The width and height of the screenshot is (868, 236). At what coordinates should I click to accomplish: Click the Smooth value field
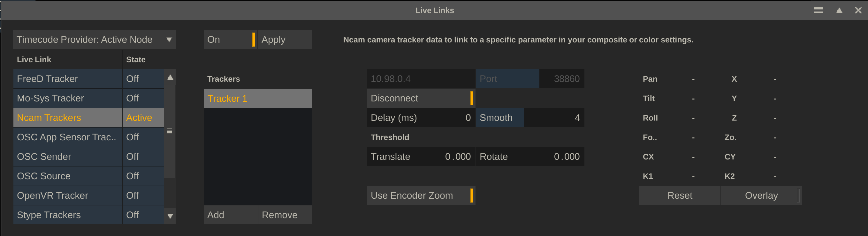pyautogui.click(x=554, y=118)
